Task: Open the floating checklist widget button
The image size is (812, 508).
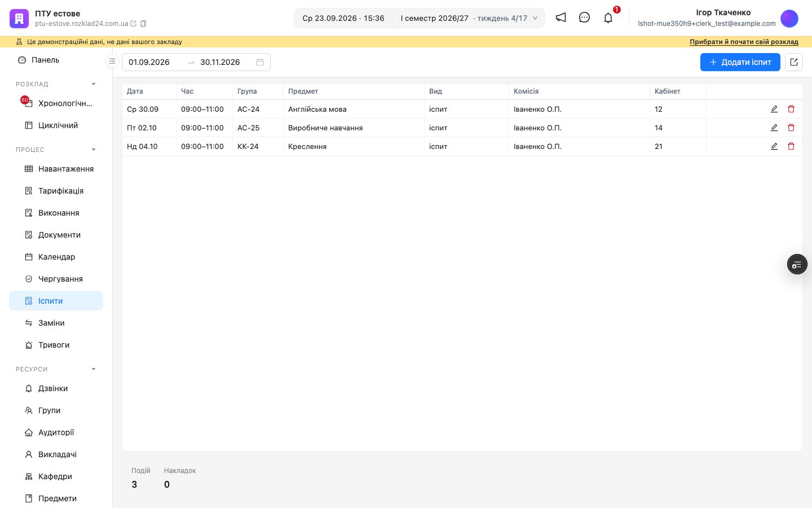Action: [x=797, y=264]
